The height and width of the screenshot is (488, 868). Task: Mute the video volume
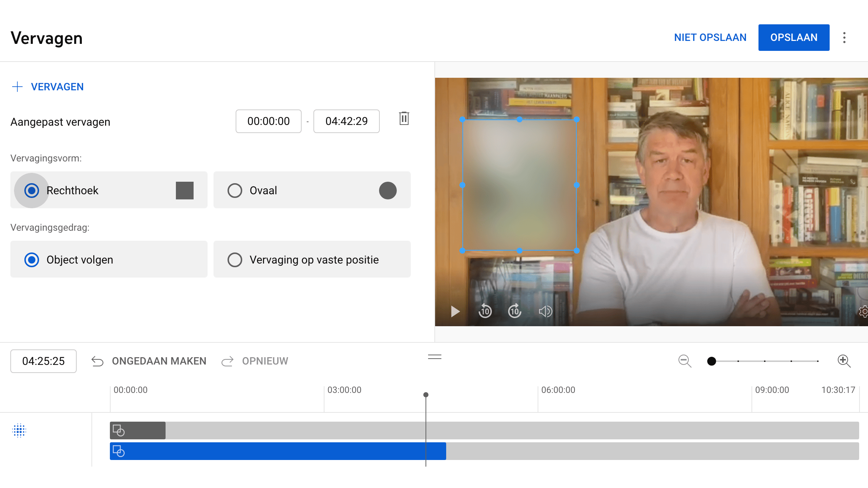(x=545, y=311)
